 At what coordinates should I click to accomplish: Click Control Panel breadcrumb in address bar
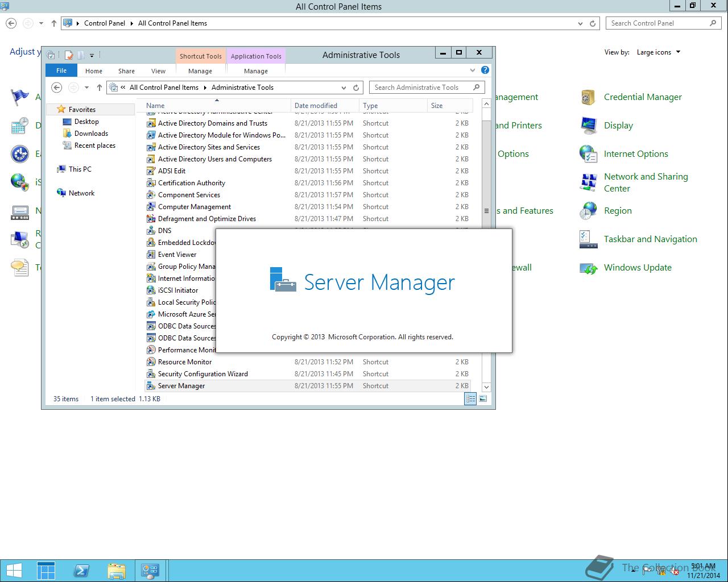(x=105, y=23)
